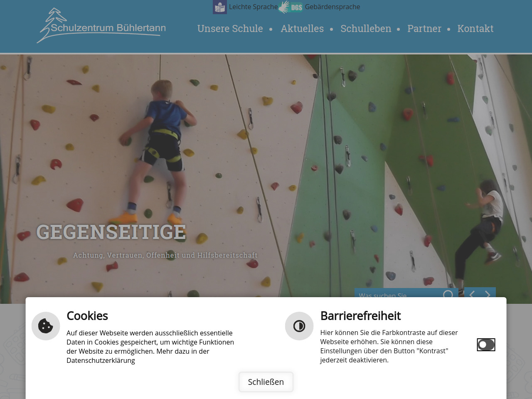The height and width of the screenshot is (399, 532).
Task: Open the Kontakt menu item
Action: coord(475,29)
